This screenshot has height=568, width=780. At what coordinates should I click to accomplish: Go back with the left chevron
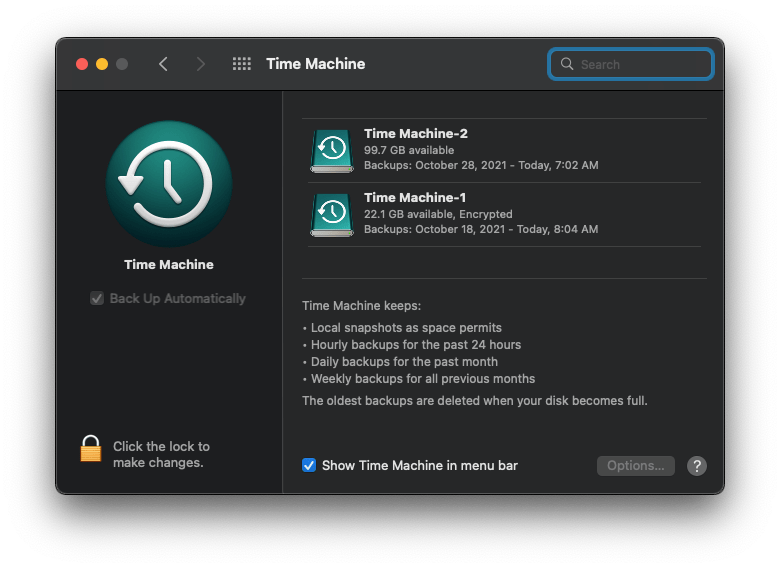pos(163,64)
